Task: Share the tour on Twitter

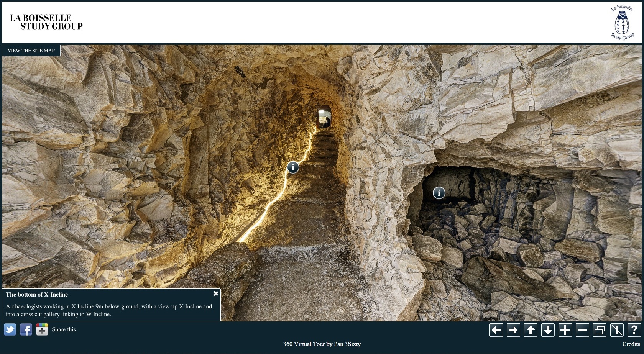Action: [10, 329]
